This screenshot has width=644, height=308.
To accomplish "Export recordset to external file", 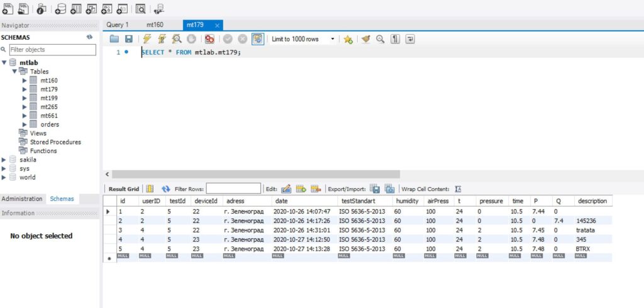I will 375,189.
